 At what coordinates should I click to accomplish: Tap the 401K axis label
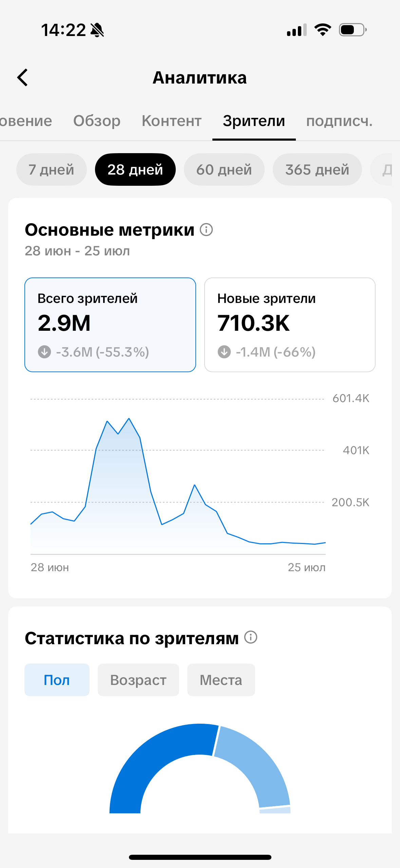pos(356,450)
